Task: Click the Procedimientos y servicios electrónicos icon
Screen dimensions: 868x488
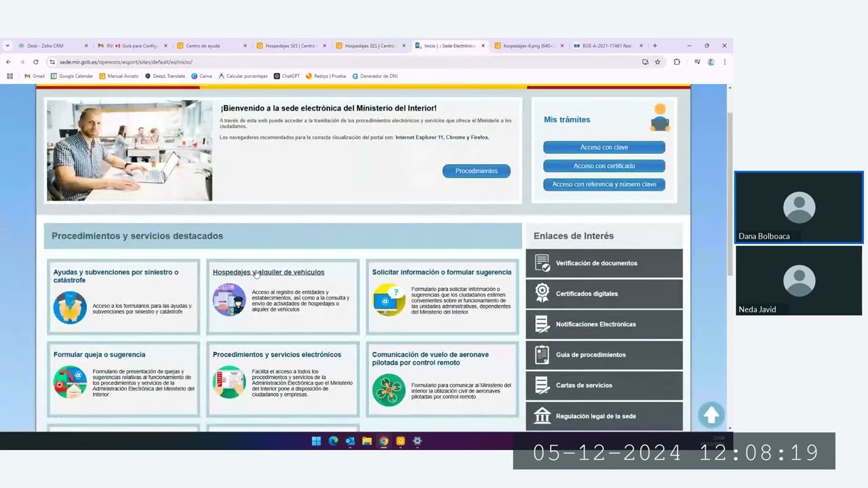Action: [x=229, y=382]
